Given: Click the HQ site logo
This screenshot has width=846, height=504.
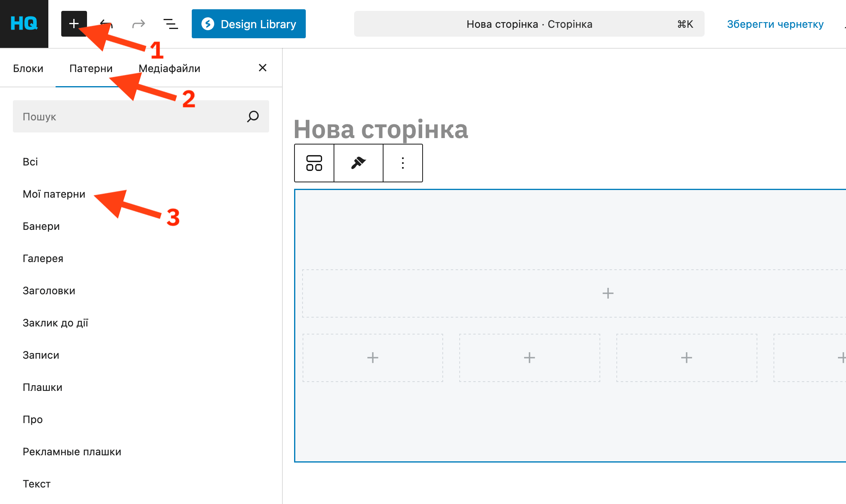Looking at the screenshot, I should pyautogui.click(x=24, y=24).
